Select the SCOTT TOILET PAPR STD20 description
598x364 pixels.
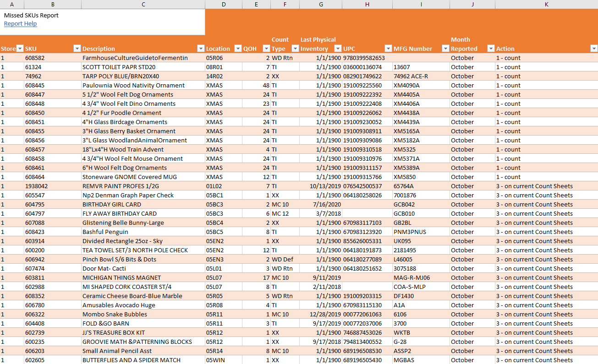tap(143, 67)
